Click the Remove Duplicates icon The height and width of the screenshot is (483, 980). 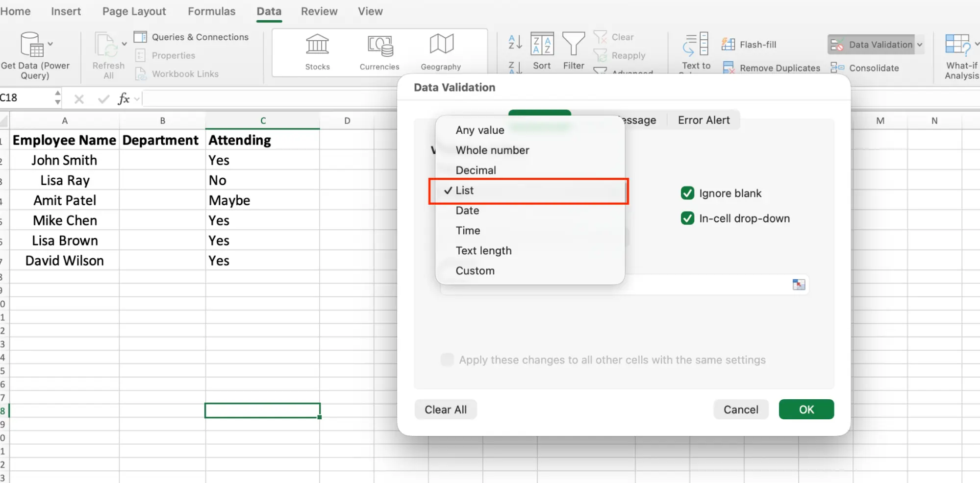click(x=729, y=68)
